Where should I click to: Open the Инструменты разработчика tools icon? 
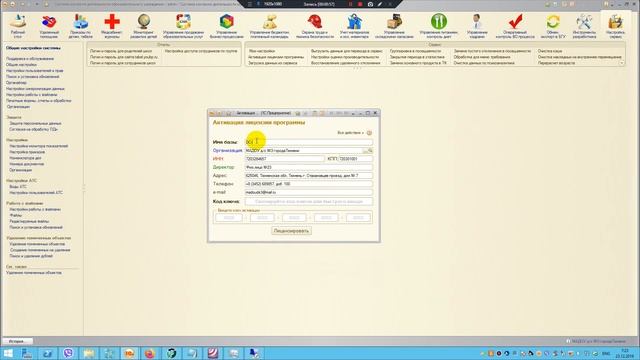point(584,26)
